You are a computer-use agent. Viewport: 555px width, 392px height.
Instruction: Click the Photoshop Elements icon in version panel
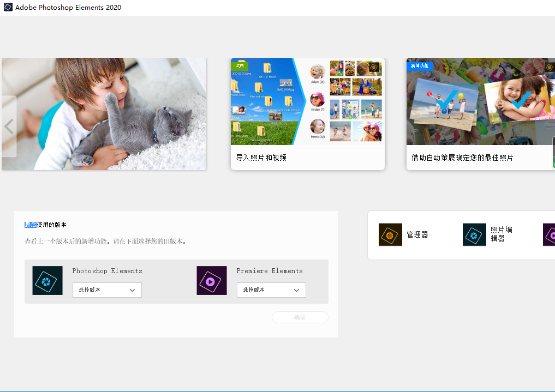click(47, 281)
